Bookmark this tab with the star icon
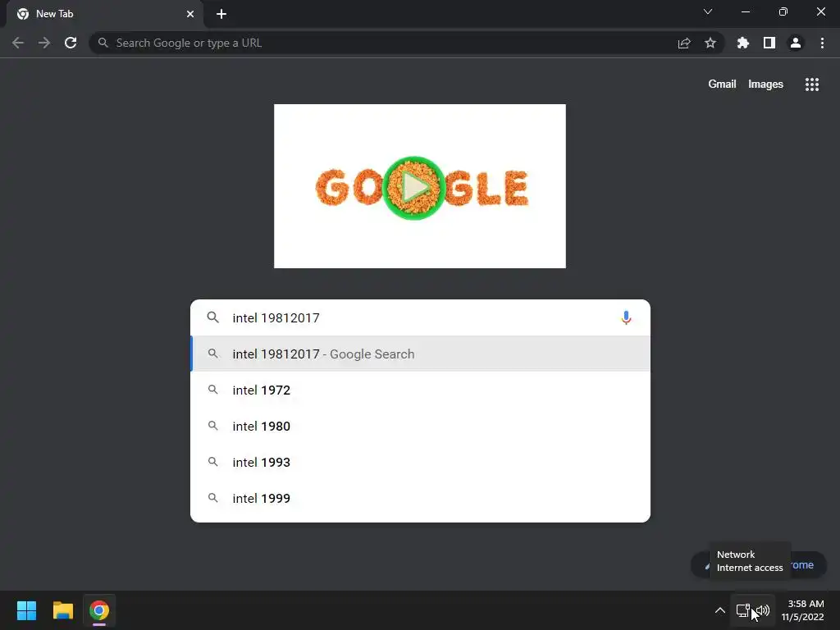Image resolution: width=840 pixels, height=630 pixels. point(710,43)
